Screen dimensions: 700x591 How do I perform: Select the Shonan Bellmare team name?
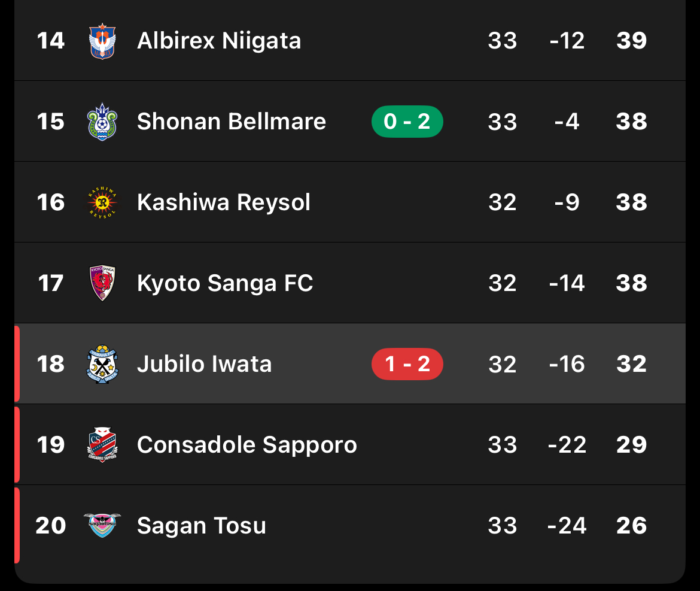click(232, 122)
